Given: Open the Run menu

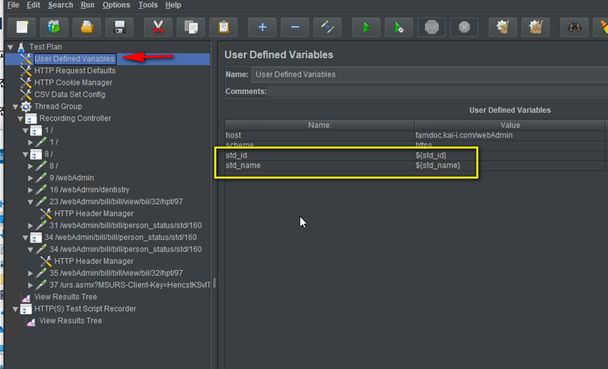Looking at the screenshot, I should [88, 5].
